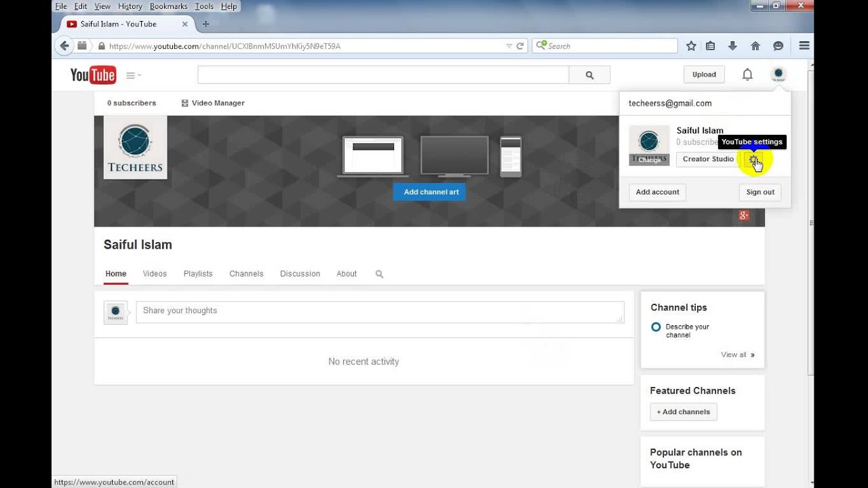Click View all channel tips link
Screen dimensions: 868x488
point(738,354)
